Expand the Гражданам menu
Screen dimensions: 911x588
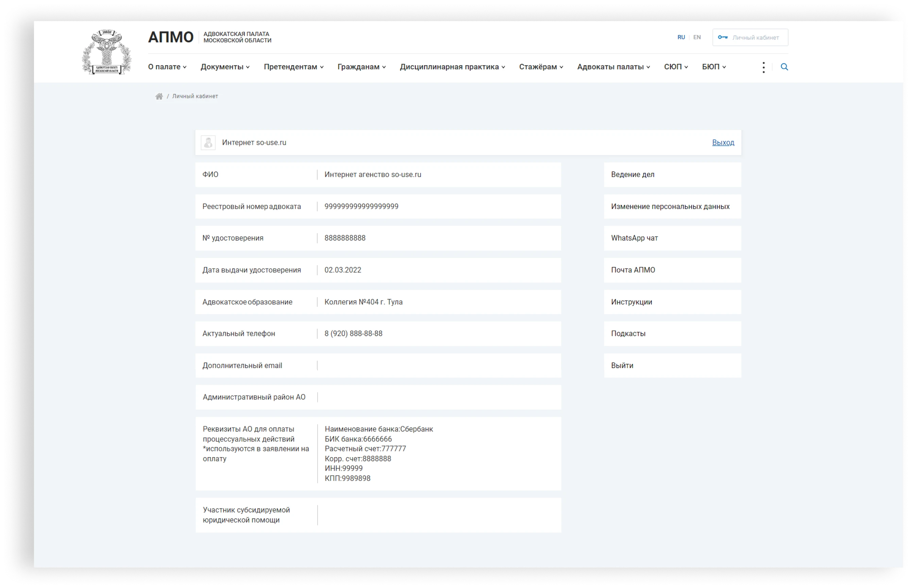tap(361, 67)
